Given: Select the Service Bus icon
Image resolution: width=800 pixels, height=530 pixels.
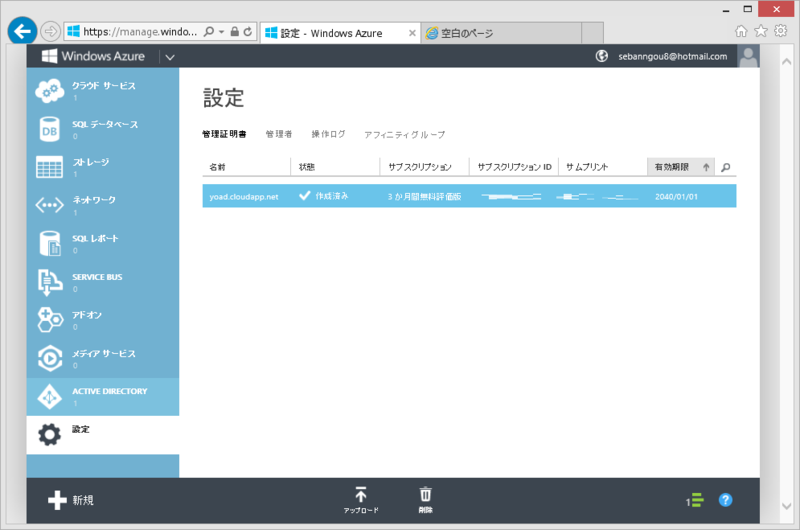Looking at the screenshot, I should pyautogui.click(x=49, y=282).
